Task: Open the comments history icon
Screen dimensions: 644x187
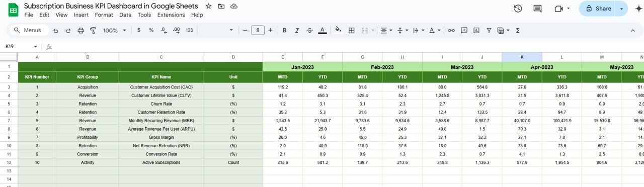Action: tap(538, 9)
